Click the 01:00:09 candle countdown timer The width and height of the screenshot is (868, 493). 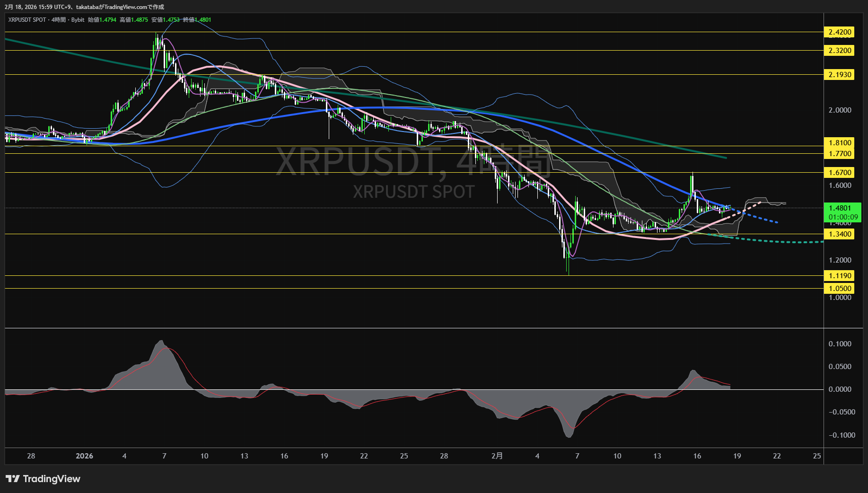pyautogui.click(x=843, y=217)
